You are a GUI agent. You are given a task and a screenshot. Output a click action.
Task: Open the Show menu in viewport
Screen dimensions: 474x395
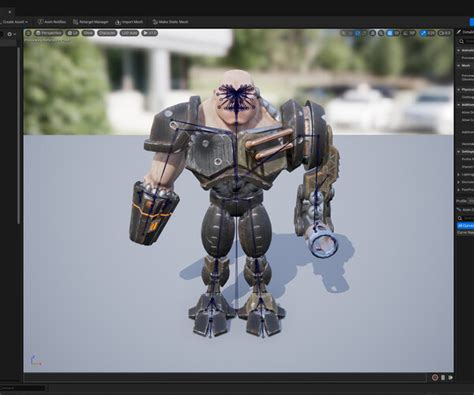(88, 33)
